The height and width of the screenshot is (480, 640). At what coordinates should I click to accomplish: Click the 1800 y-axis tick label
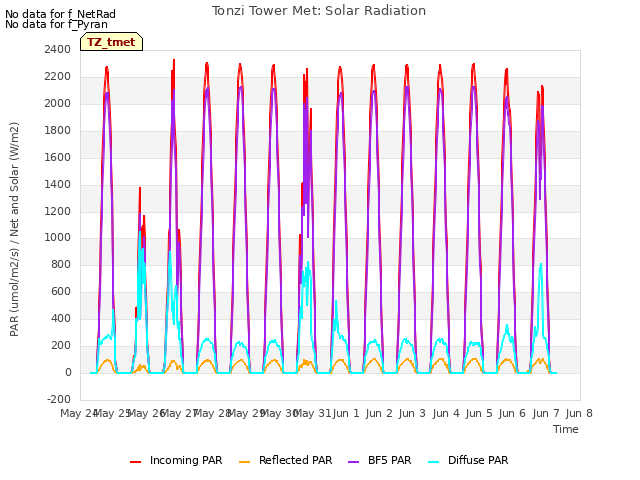[x=58, y=130]
